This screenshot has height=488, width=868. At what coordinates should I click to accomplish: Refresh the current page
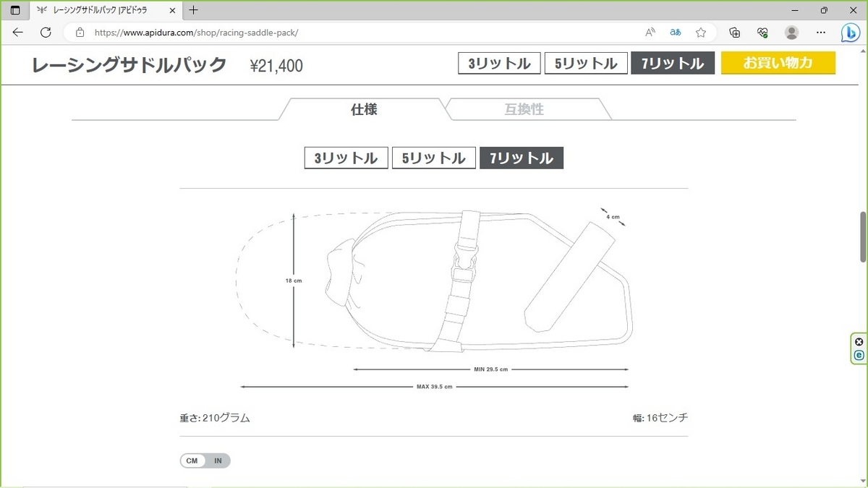[46, 33]
